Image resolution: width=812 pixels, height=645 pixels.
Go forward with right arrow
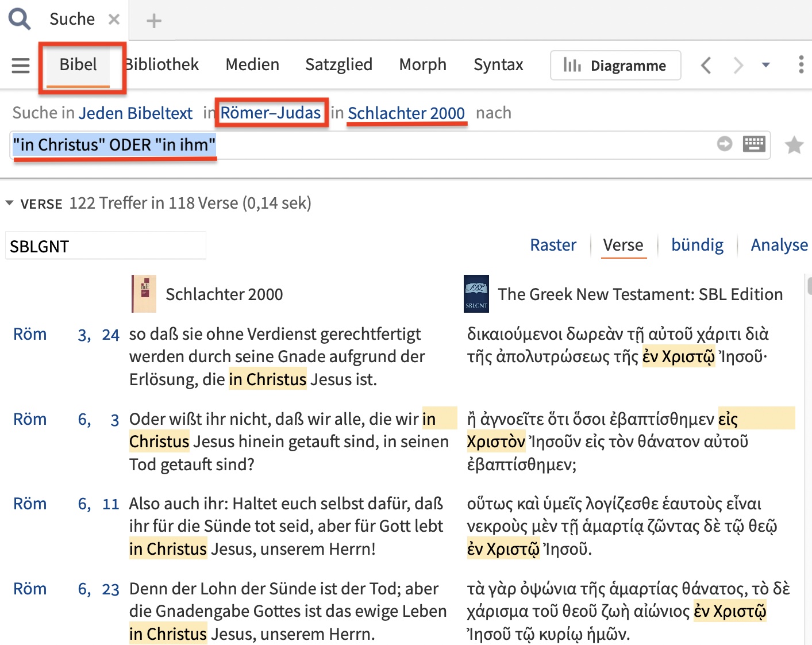(x=738, y=65)
